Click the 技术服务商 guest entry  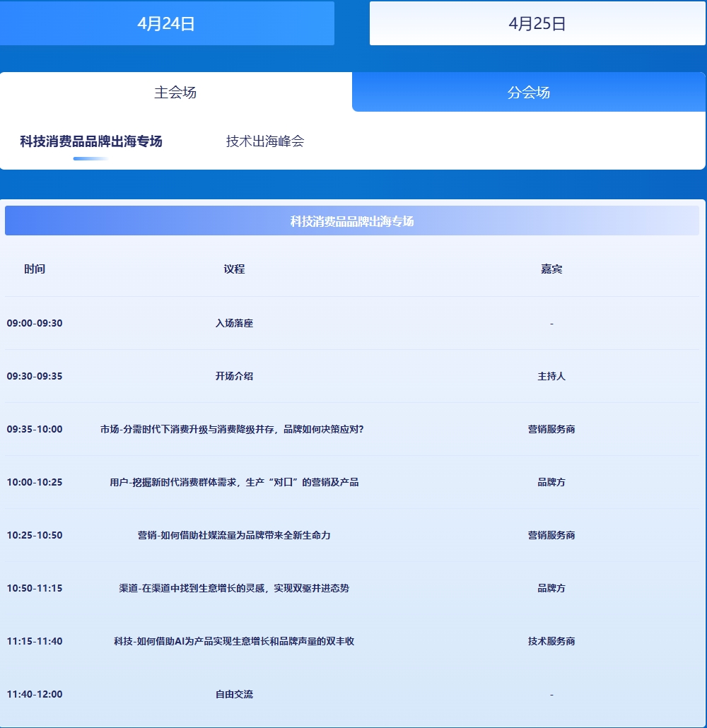tap(551, 642)
